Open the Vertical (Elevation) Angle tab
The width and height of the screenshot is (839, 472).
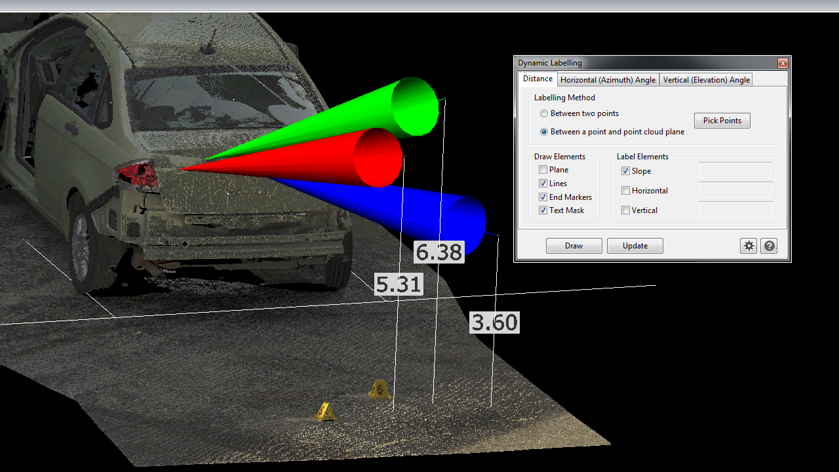tap(705, 80)
